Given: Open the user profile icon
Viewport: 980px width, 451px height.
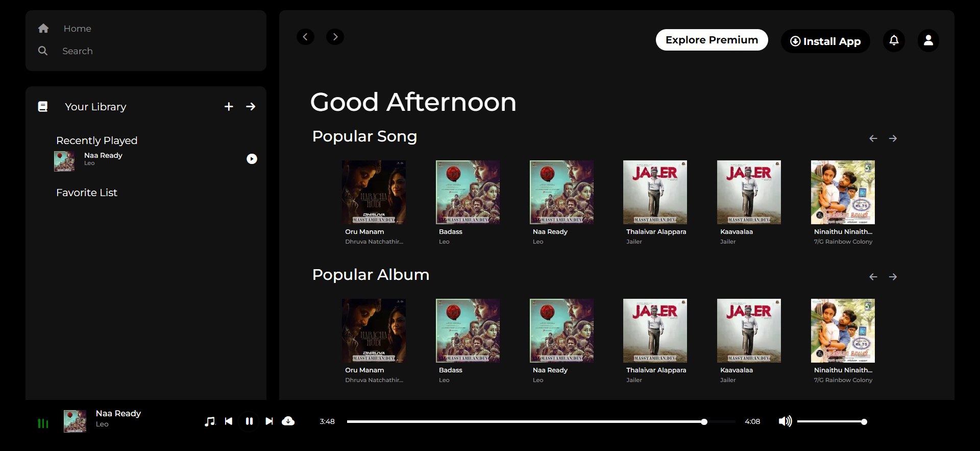Looking at the screenshot, I should pos(928,40).
